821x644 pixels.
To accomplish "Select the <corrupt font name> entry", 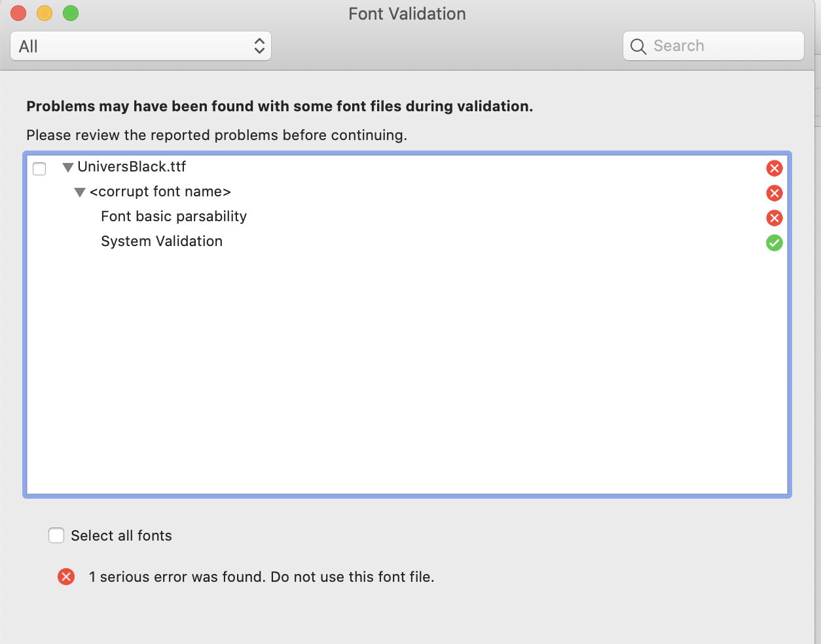I will click(160, 192).
